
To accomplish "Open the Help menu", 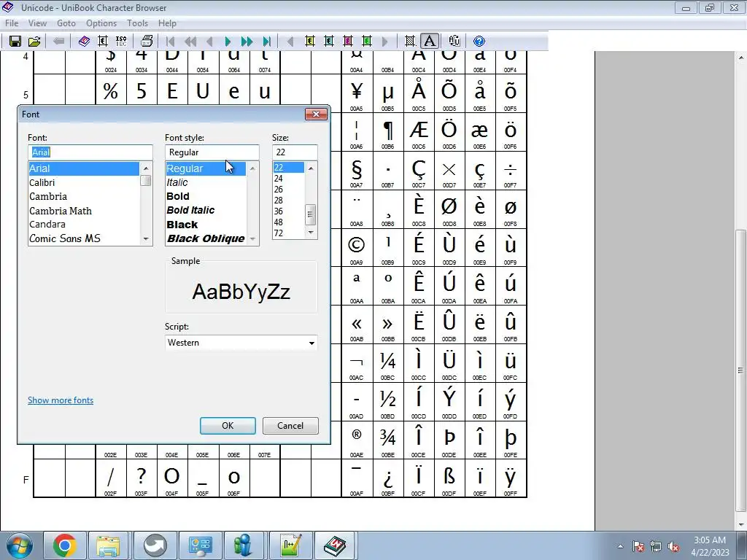I will tap(167, 23).
